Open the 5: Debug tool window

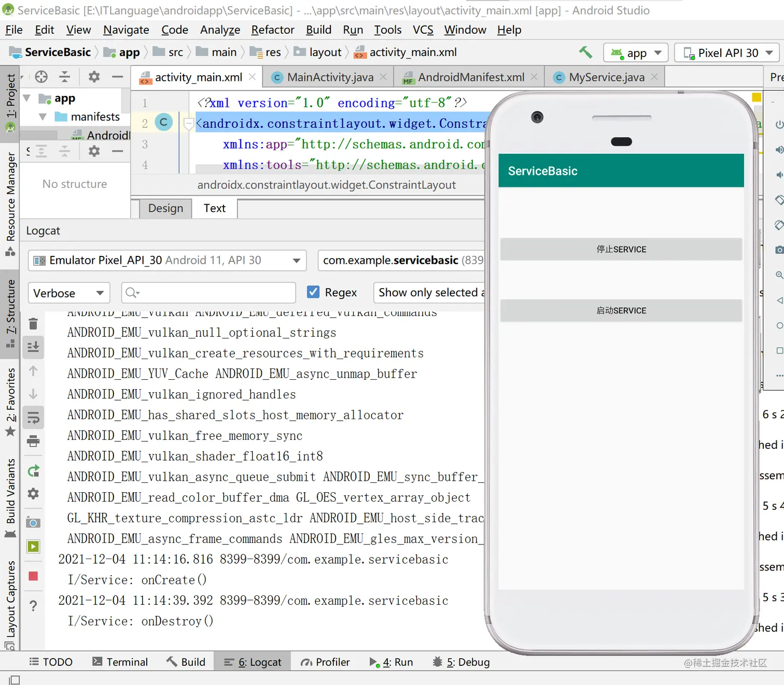(x=461, y=662)
